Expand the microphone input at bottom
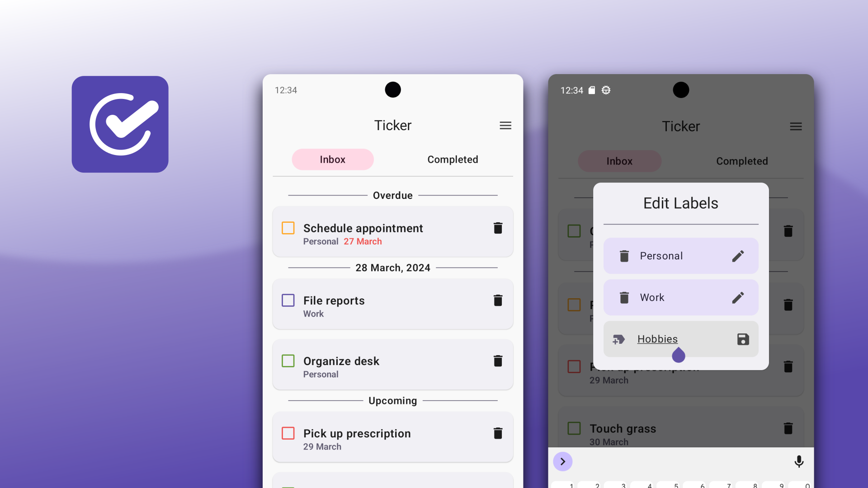 pos(799,461)
